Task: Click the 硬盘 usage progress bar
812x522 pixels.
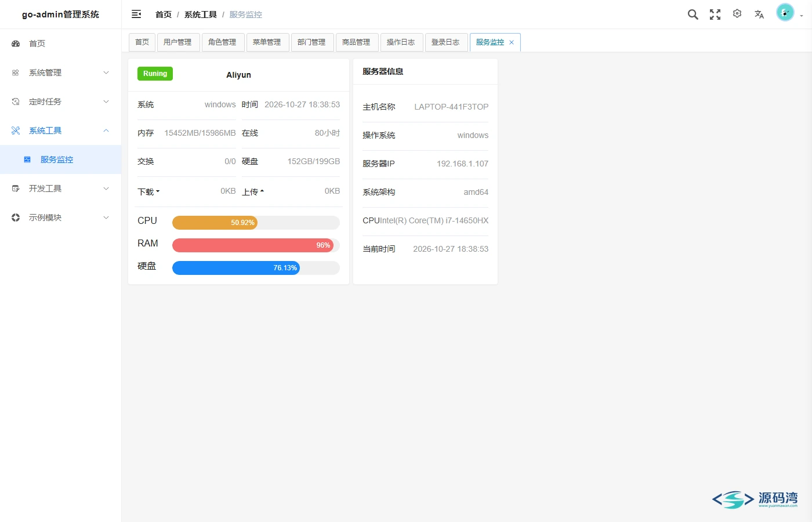Action: pyautogui.click(x=256, y=268)
